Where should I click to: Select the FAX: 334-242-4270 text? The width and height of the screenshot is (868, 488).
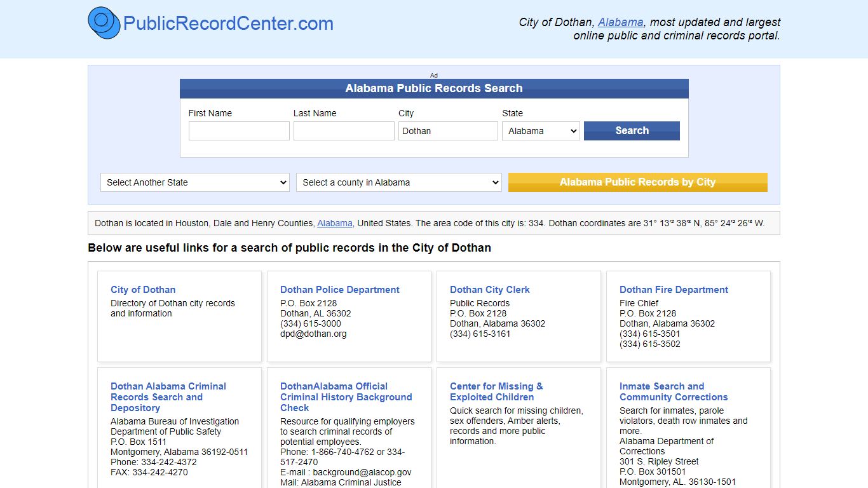[x=149, y=472]
